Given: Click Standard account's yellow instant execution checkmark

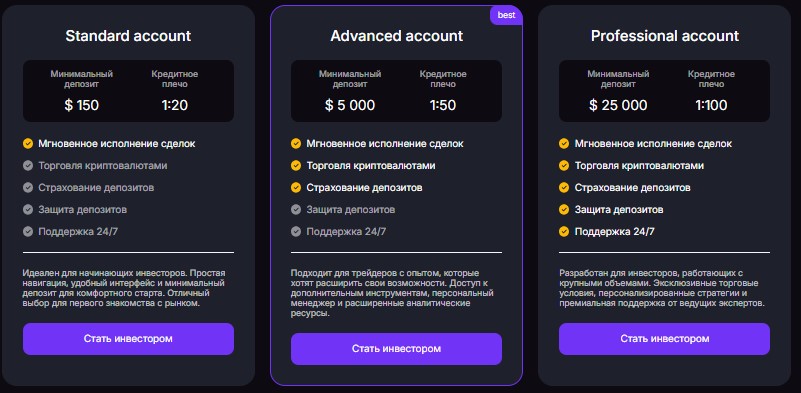Looking at the screenshot, I should click(x=28, y=144).
